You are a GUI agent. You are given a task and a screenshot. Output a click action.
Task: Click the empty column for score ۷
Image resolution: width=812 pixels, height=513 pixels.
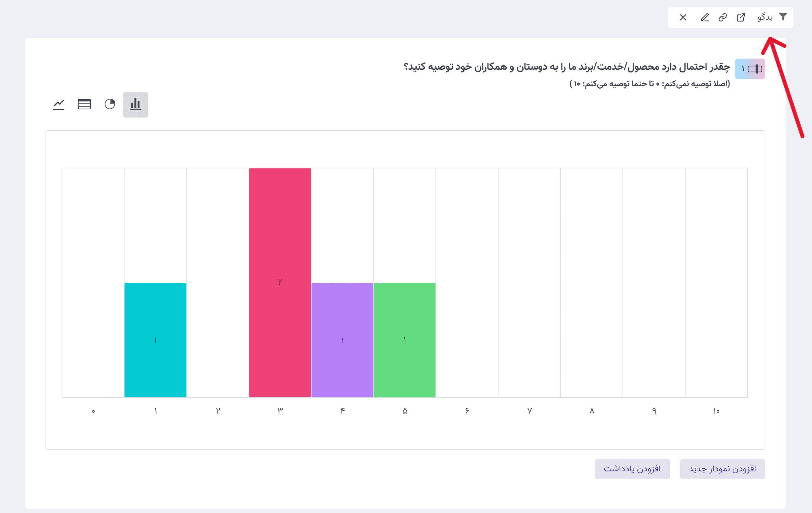point(529,282)
